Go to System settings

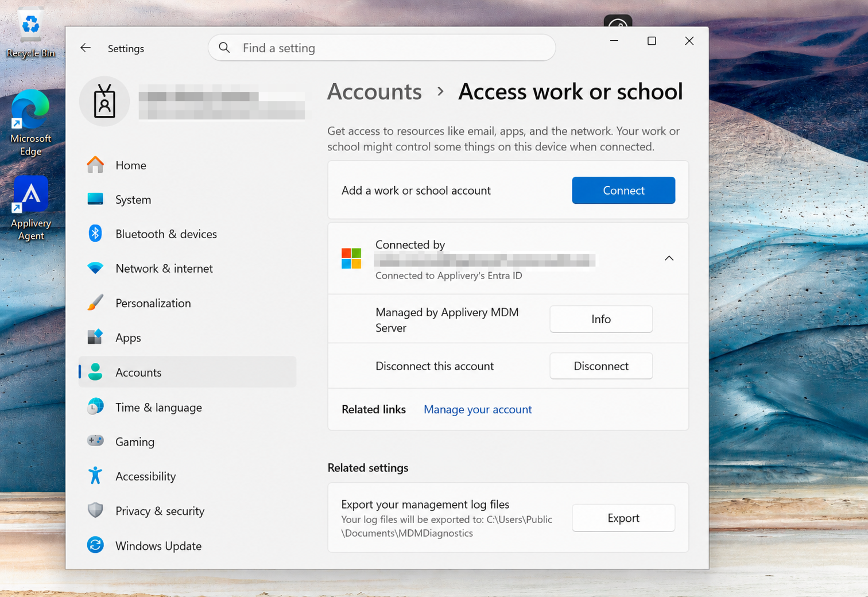click(x=187, y=200)
